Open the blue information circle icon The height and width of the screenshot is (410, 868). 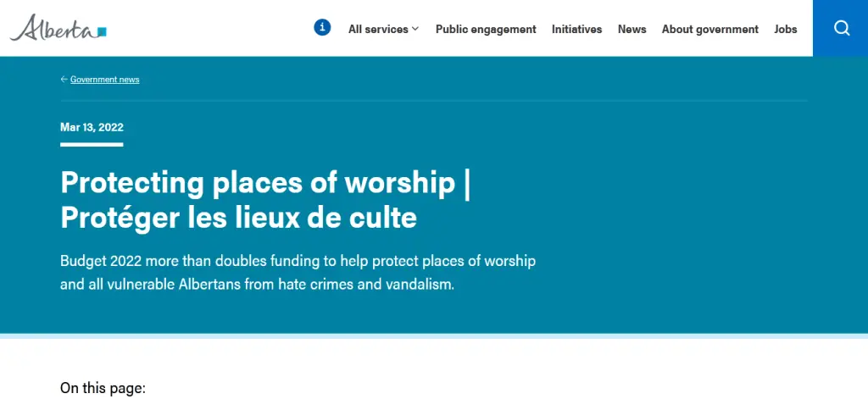(322, 28)
